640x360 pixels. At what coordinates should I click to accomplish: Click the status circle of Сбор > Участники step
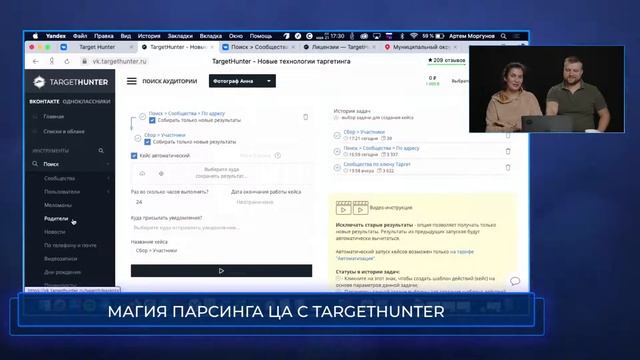pos(138,138)
